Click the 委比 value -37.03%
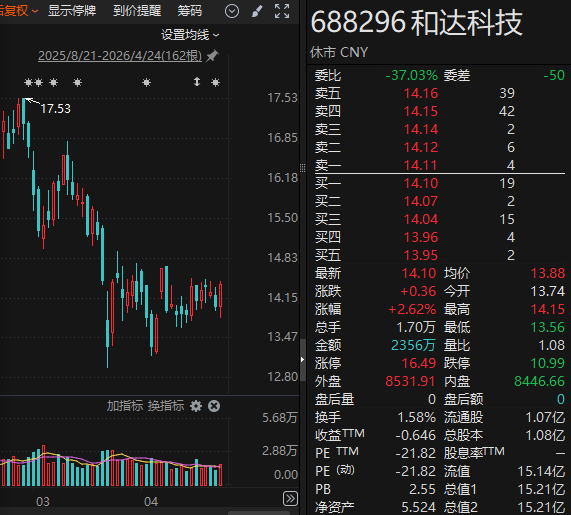Viewport: 571px width, 515px height. coord(411,75)
